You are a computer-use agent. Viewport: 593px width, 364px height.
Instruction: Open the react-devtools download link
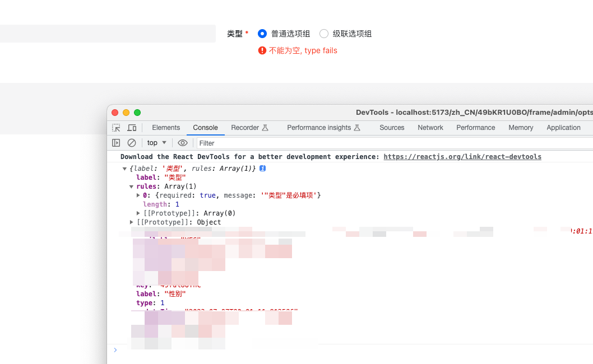click(462, 156)
